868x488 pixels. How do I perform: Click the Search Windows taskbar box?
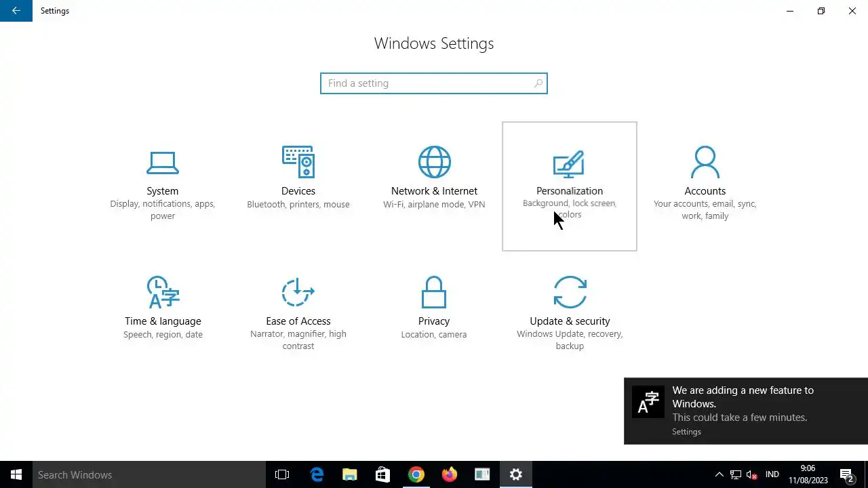149,474
